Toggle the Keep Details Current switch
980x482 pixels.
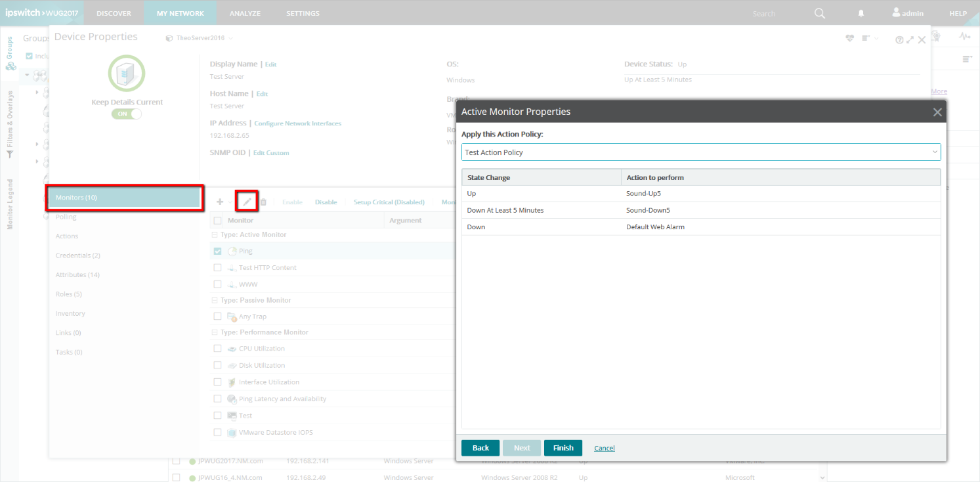pos(127,114)
